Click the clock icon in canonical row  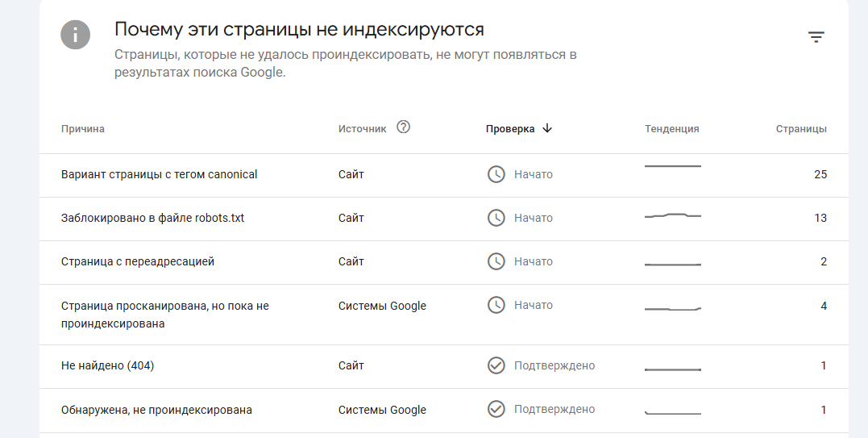coord(496,174)
